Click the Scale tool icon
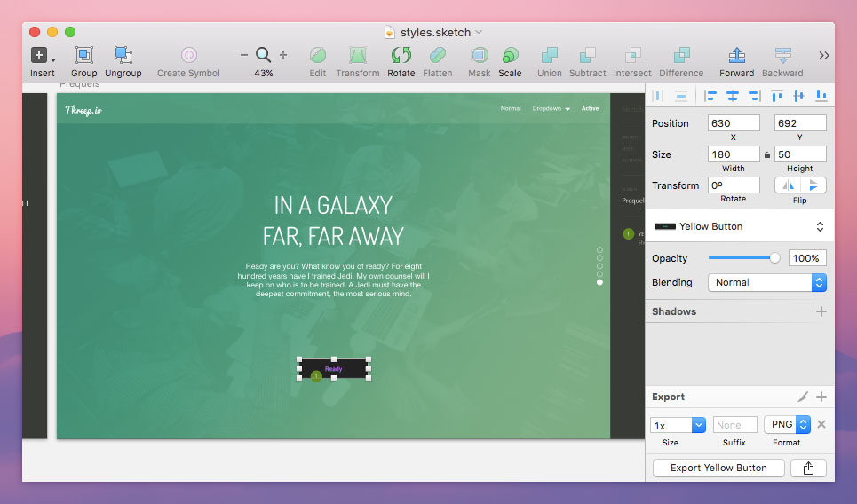Image resolution: width=857 pixels, height=504 pixels. [x=510, y=55]
